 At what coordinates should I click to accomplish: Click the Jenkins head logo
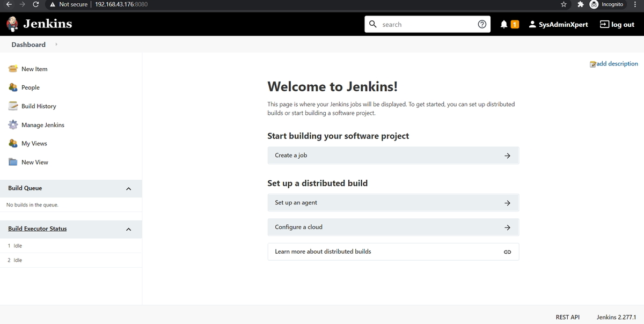12,24
